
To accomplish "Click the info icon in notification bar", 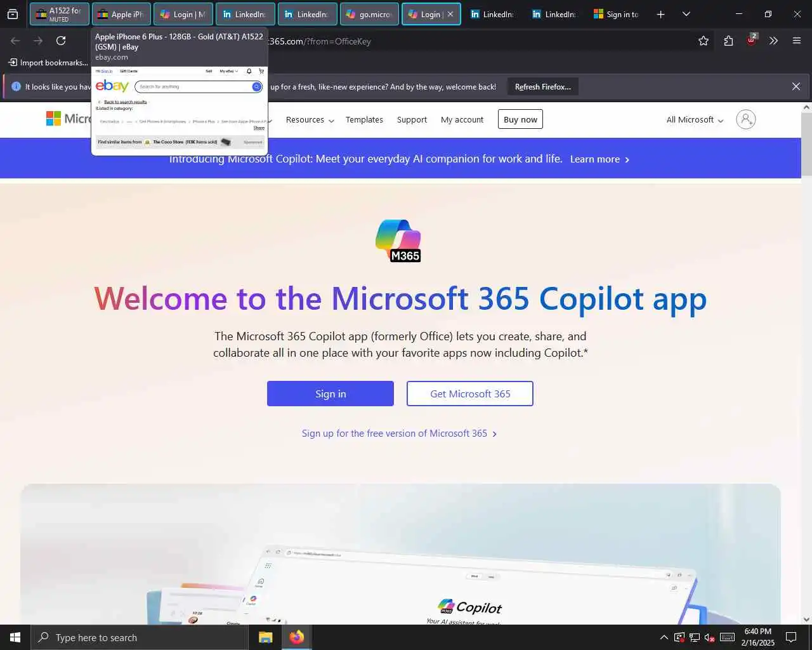I will [x=16, y=86].
